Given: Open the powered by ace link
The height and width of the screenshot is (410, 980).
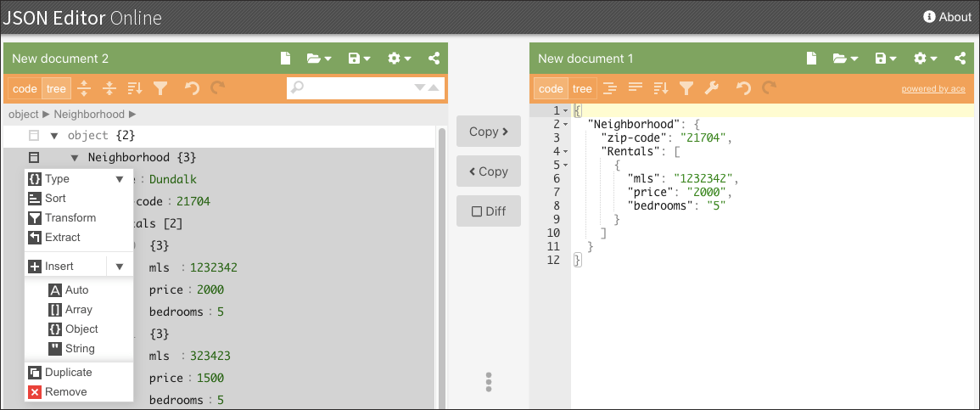Looking at the screenshot, I should coord(933,89).
